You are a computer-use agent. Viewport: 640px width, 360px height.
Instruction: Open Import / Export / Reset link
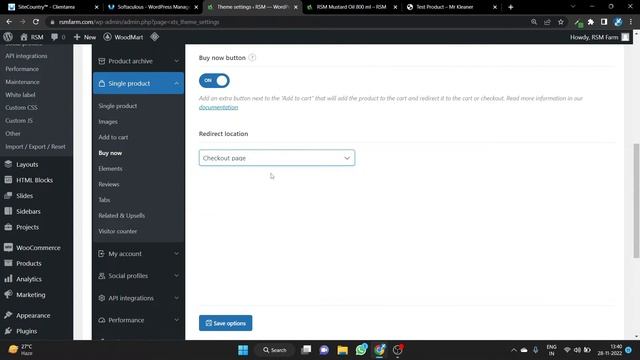click(35, 147)
